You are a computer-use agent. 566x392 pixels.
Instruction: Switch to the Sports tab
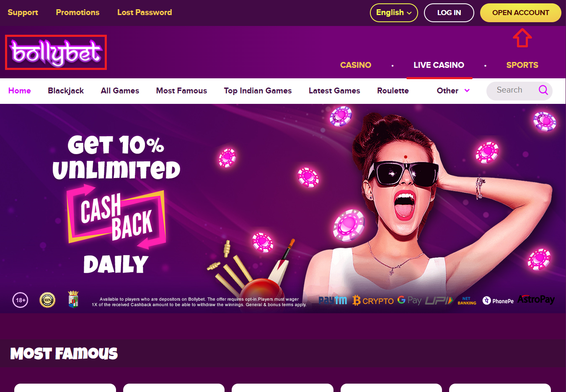[x=522, y=65]
